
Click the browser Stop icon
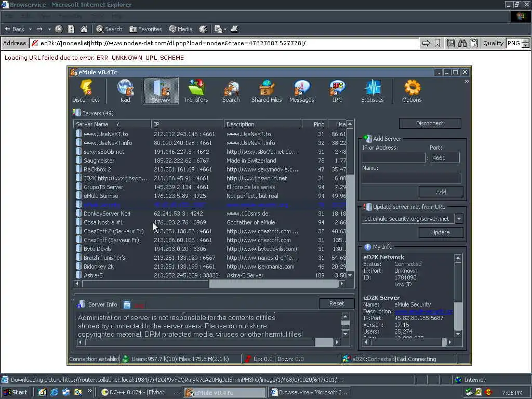tap(59, 29)
